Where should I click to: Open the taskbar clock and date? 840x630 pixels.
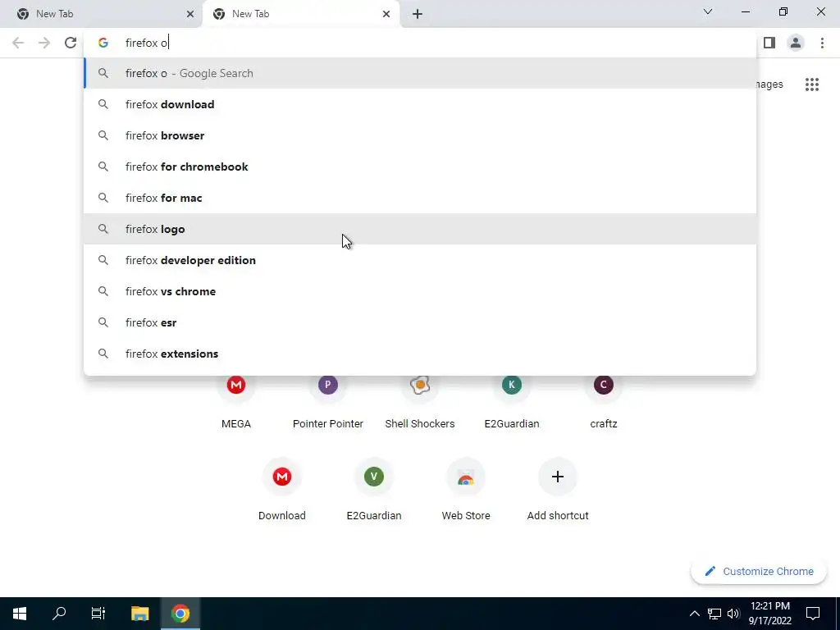(770, 614)
